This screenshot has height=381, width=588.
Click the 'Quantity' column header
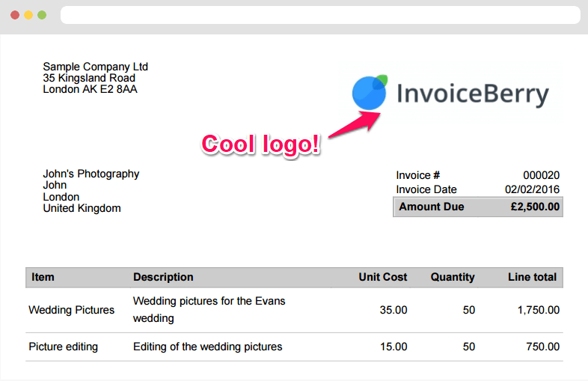(x=453, y=277)
